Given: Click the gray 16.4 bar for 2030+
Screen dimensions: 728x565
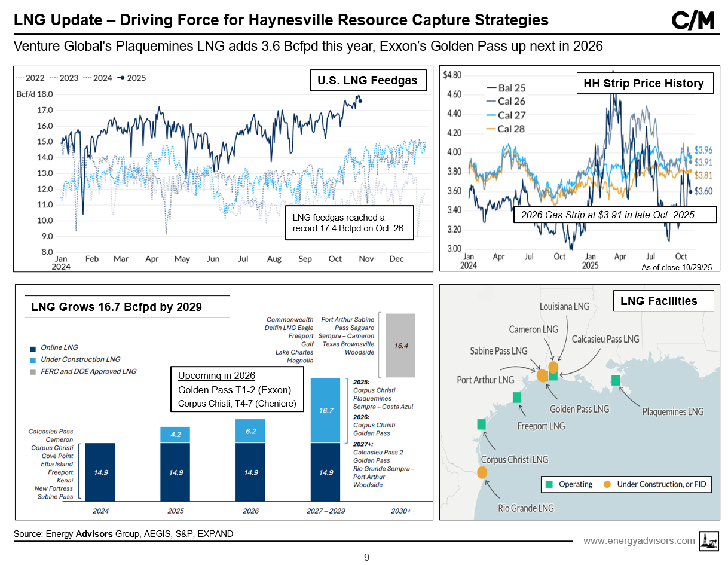Looking at the screenshot, I should [401, 345].
